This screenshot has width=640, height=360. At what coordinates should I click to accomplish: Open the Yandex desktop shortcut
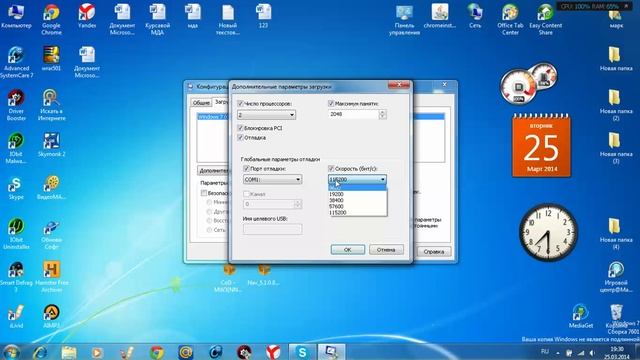click(x=87, y=16)
